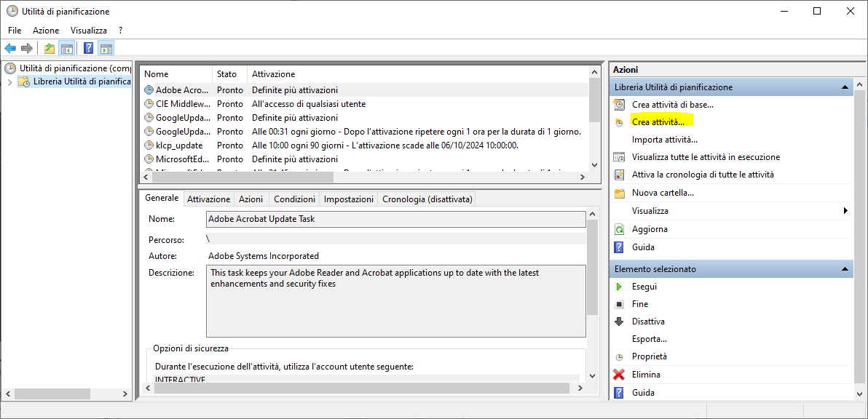Click the clock icon beside Adobe Acro... task
The height and width of the screenshot is (419, 868).
[149, 89]
